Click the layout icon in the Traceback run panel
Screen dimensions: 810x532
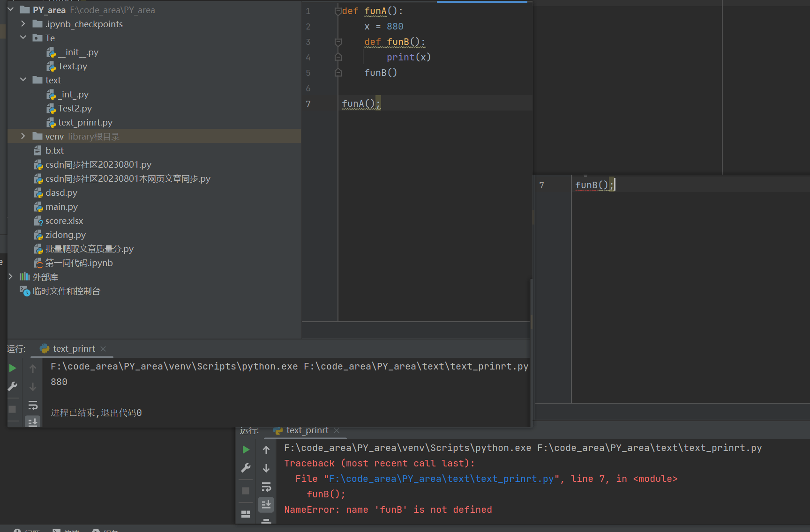pyautogui.click(x=246, y=514)
